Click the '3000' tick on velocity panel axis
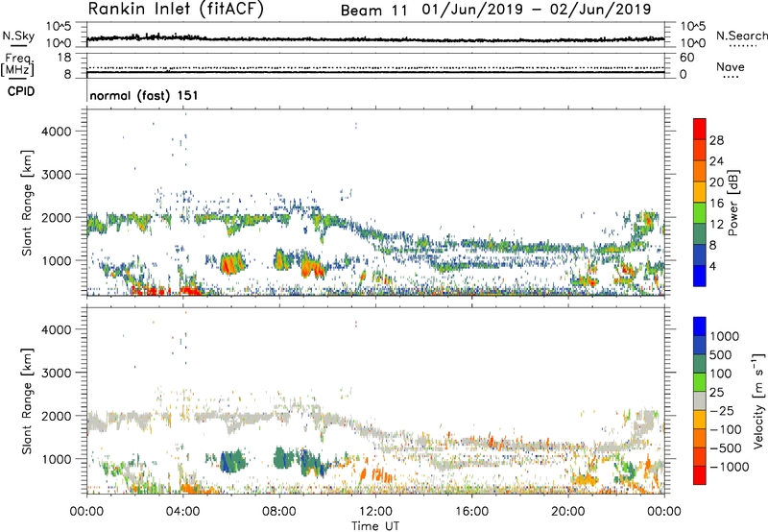Viewport: 768px width, 532px height. coord(57,373)
